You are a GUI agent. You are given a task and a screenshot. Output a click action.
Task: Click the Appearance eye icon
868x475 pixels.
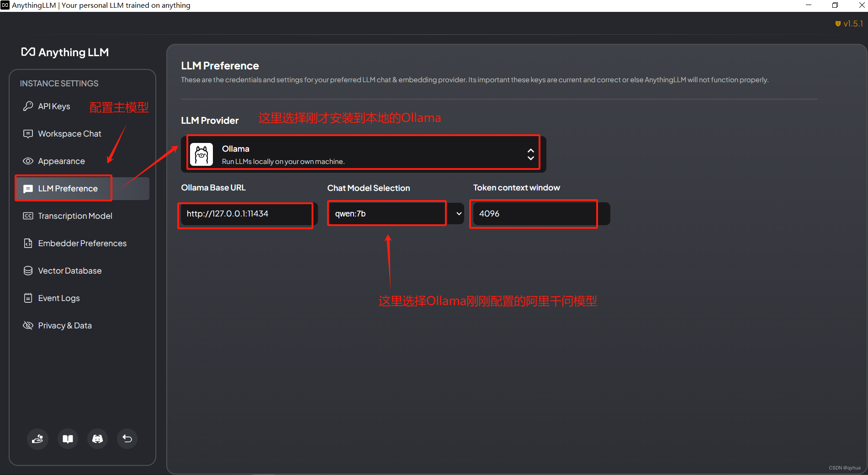[28, 161]
